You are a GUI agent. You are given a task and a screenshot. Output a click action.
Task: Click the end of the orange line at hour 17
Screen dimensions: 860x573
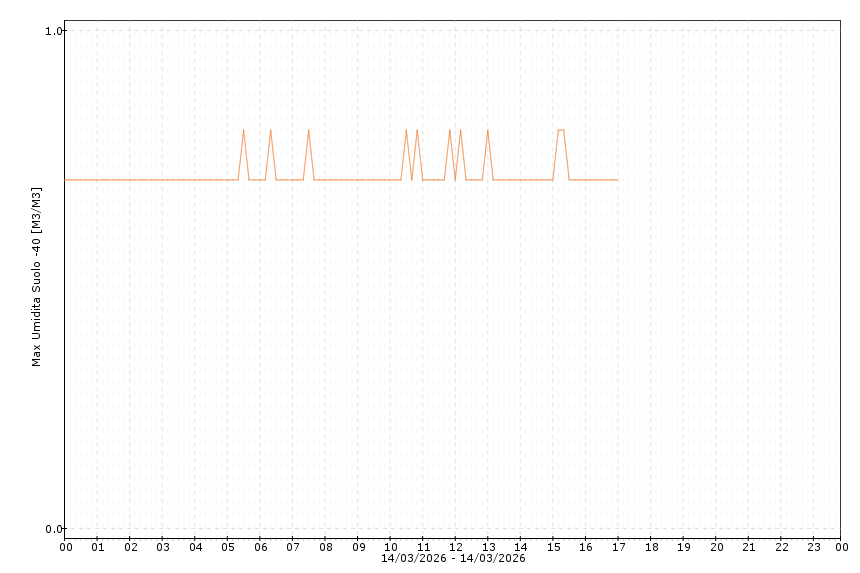click(617, 180)
